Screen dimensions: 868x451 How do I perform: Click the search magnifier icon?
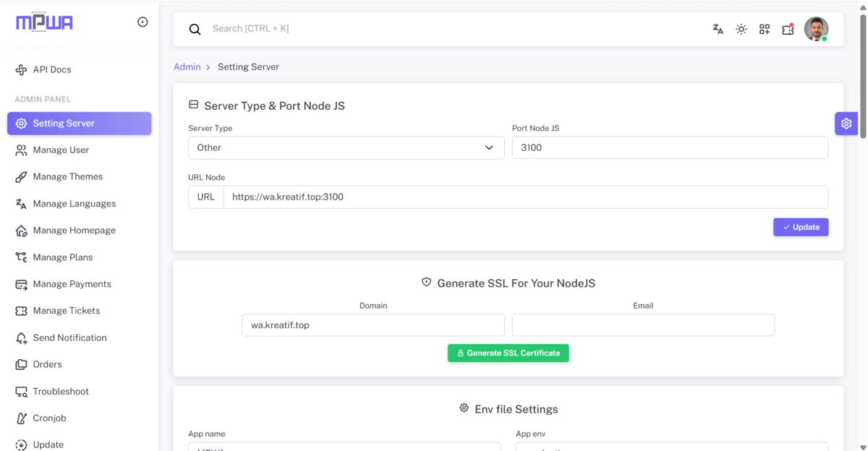(x=195, y=29)
